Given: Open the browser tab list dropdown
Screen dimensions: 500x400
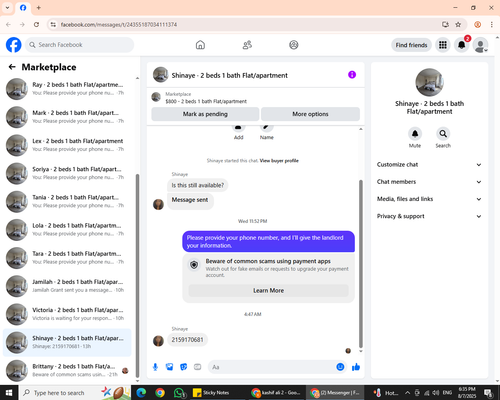Looking at the screenshot, I should (x=7, y=8).
